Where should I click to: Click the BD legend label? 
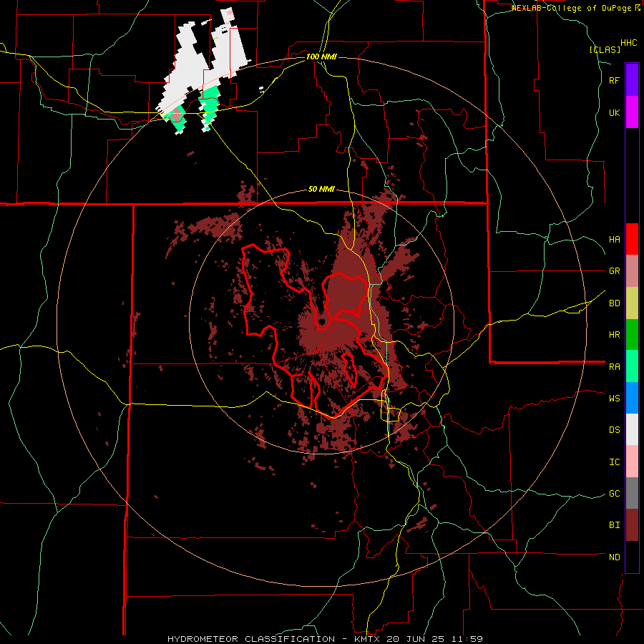(x=614, y=303)
